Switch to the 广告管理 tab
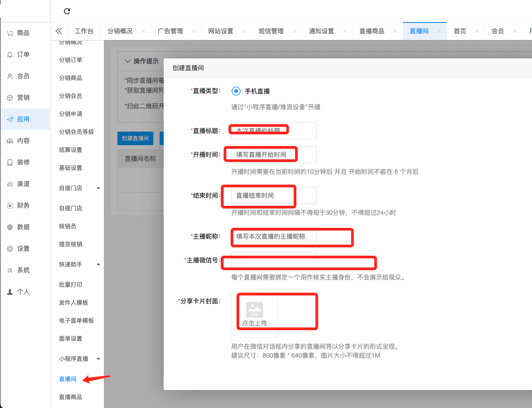This screenshot has width=532, height=408. pos(170,31)
